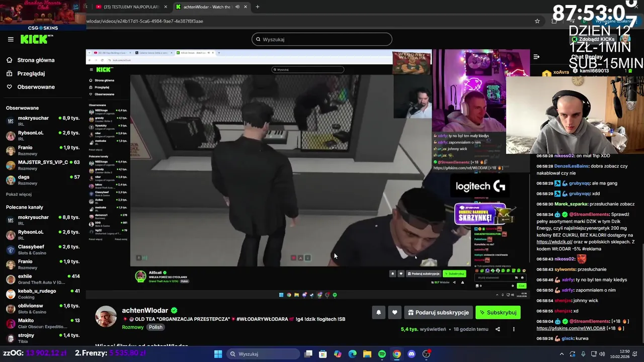
Task: Launch Microsoft Edge from taskbar
Action: pos(352,354)
